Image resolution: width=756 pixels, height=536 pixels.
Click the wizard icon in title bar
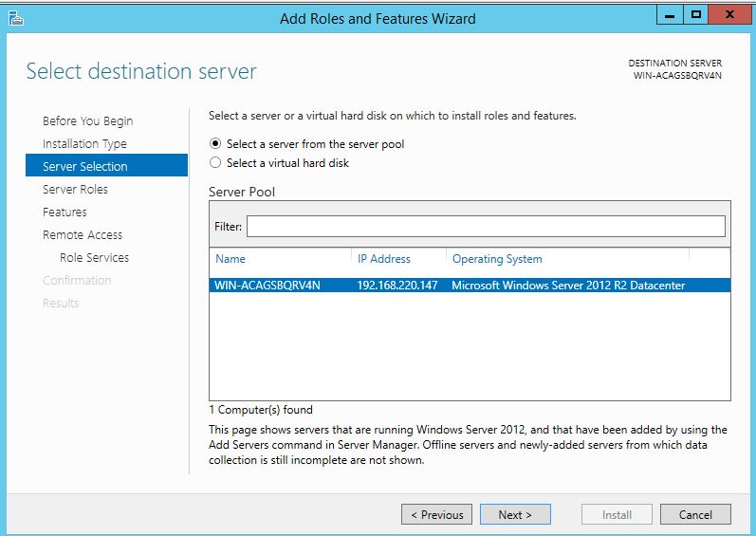(14, 18)
